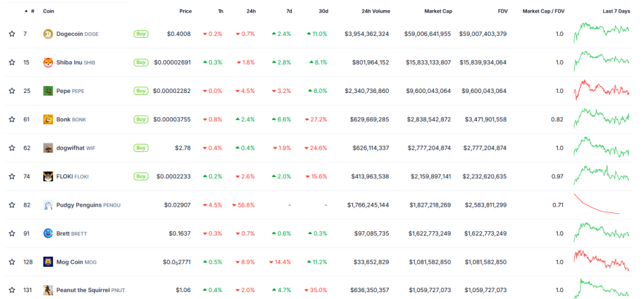Sort by the Coin column header
The image size is (644, 299).
(48, 11)
